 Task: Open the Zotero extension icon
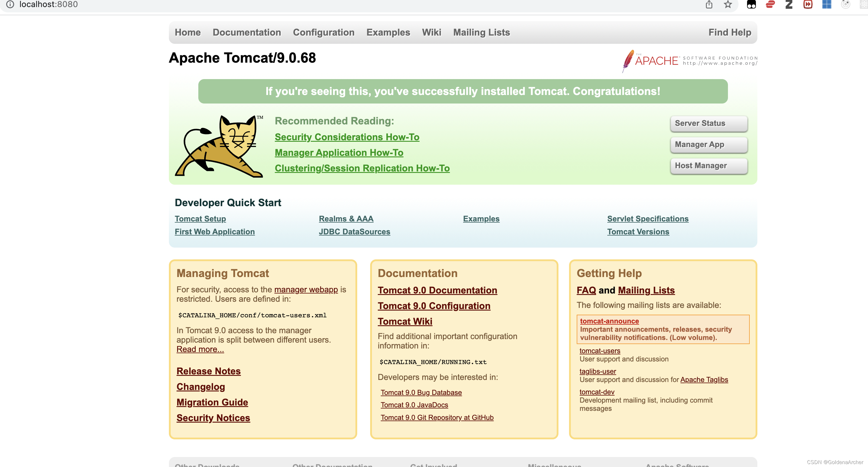(789, 5)
